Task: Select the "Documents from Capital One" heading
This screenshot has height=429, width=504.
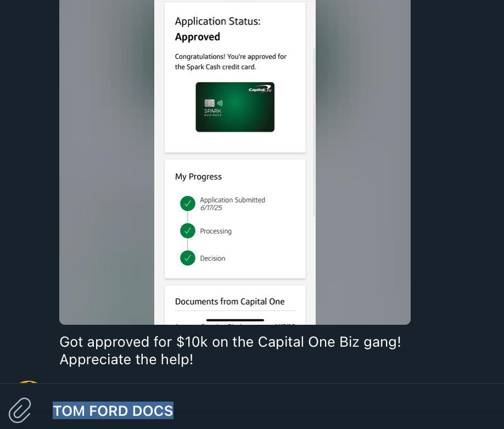Action: (229, 301)
